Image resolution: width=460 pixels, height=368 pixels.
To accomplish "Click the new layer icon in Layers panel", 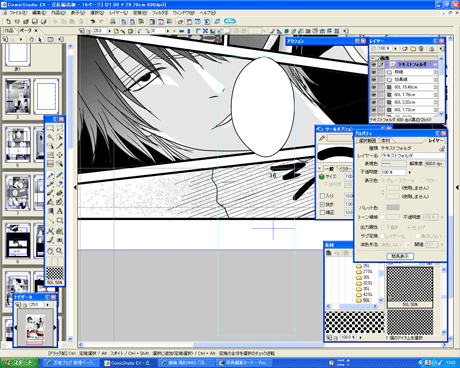I will (x=405, y=49).
